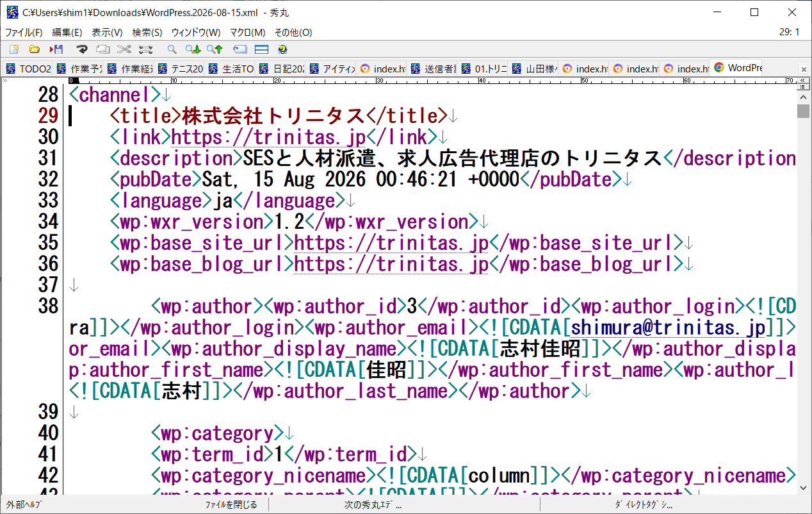Open the その他(O) menu
The width and height of the screenshot is (812, 514).
293,32
